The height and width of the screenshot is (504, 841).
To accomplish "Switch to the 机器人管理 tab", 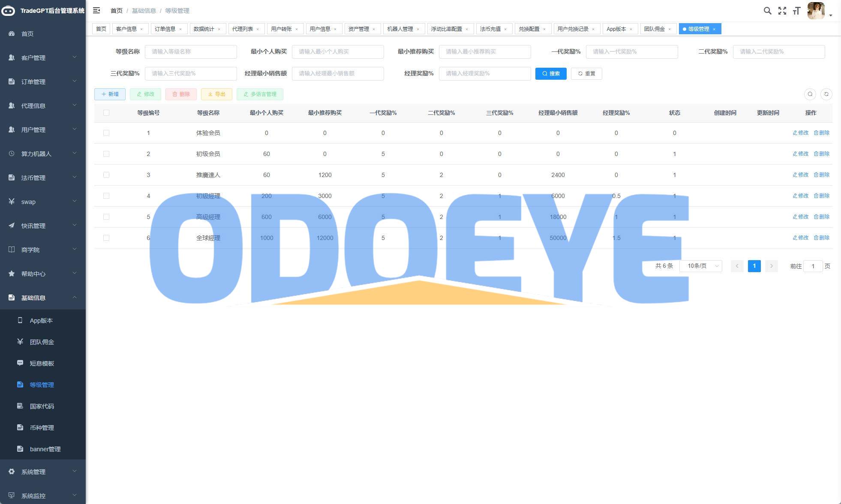I will click(x=399, y=29).
